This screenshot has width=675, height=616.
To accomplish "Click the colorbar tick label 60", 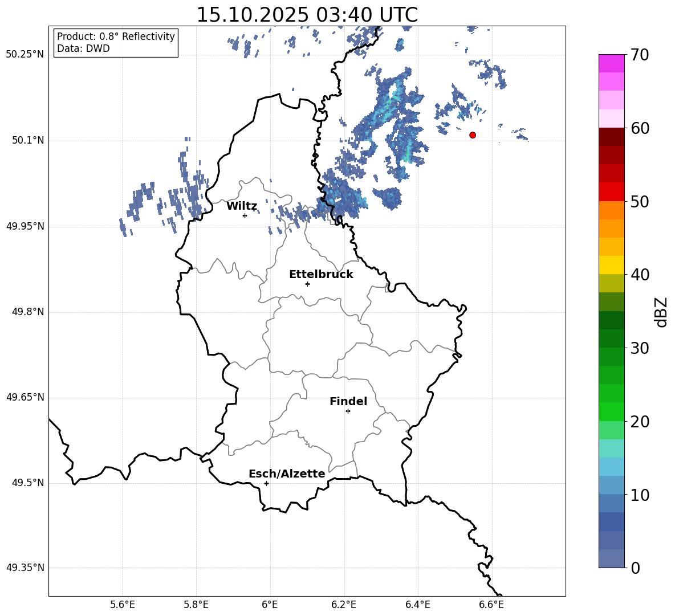I will [x=640, y=128].
